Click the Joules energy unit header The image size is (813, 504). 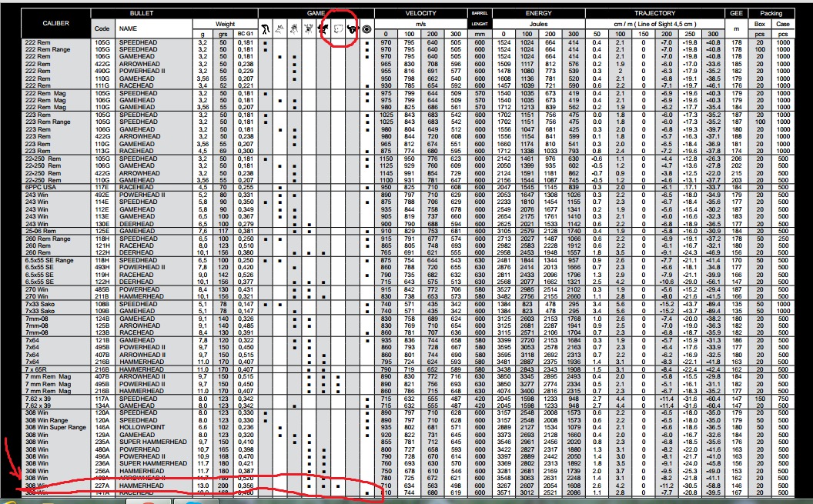click(539, 24)
